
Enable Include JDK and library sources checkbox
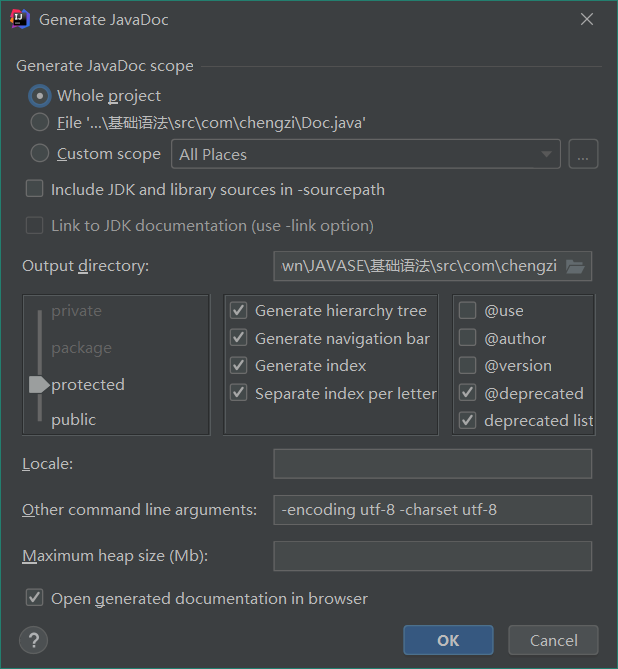point(35,189)
